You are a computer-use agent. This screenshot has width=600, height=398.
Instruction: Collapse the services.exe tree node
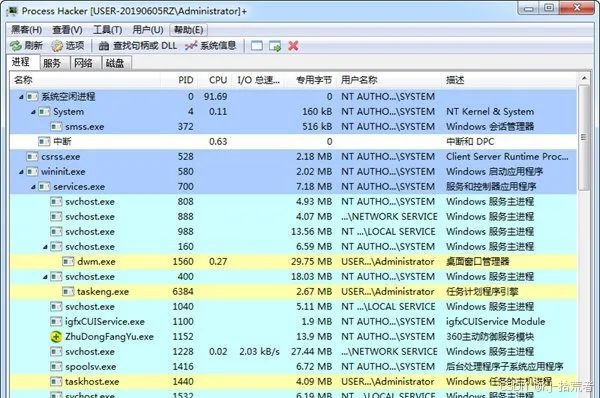[33, 187]
